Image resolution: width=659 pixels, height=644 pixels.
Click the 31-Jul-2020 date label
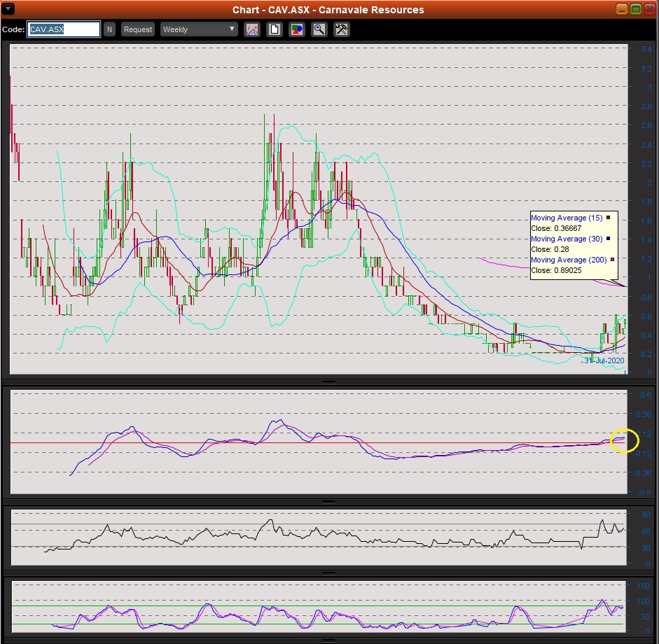[x=604, y=360]
